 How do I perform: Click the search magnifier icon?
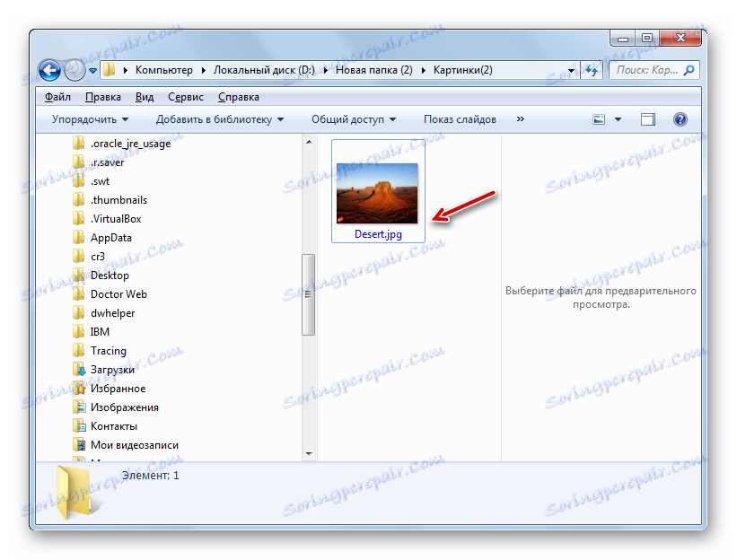(x=688, y=69)
